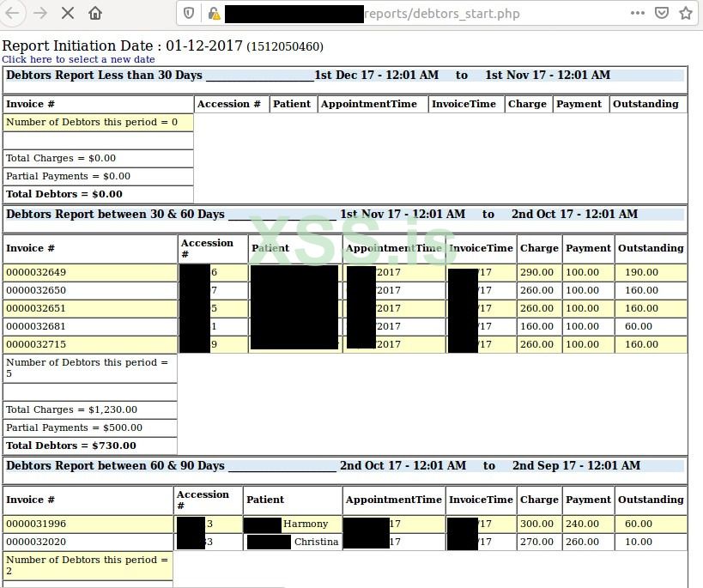Open the 'Click here to select a new date' link
Image resolution: width=703 pixels, height=588 pixels.
click(x=78, y=59)
